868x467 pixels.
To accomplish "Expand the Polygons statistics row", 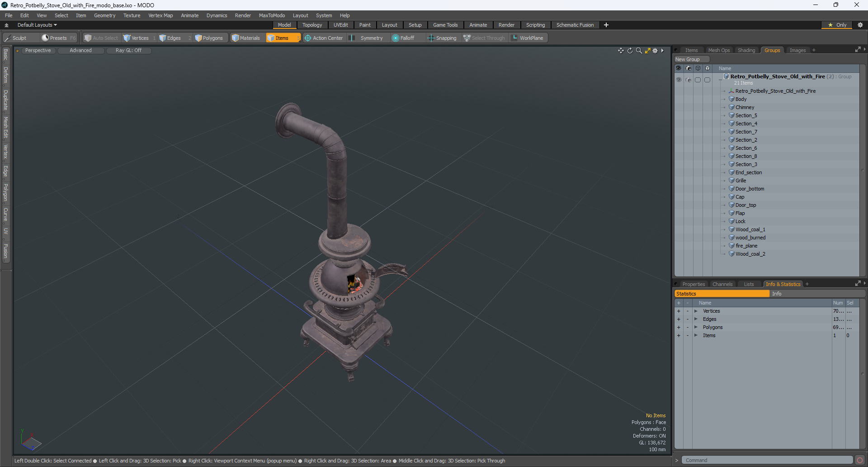I will (696, 327).
